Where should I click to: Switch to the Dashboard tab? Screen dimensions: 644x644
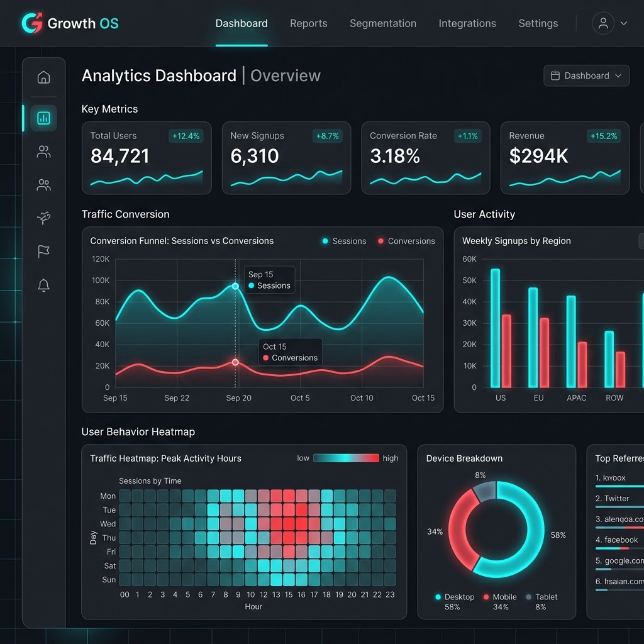click(241, 23)
